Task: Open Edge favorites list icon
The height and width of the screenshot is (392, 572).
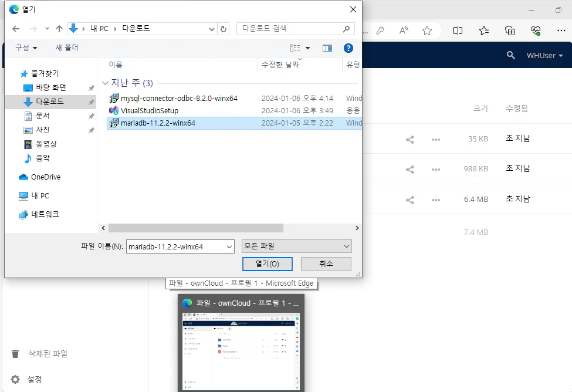Action: [484, 31]
